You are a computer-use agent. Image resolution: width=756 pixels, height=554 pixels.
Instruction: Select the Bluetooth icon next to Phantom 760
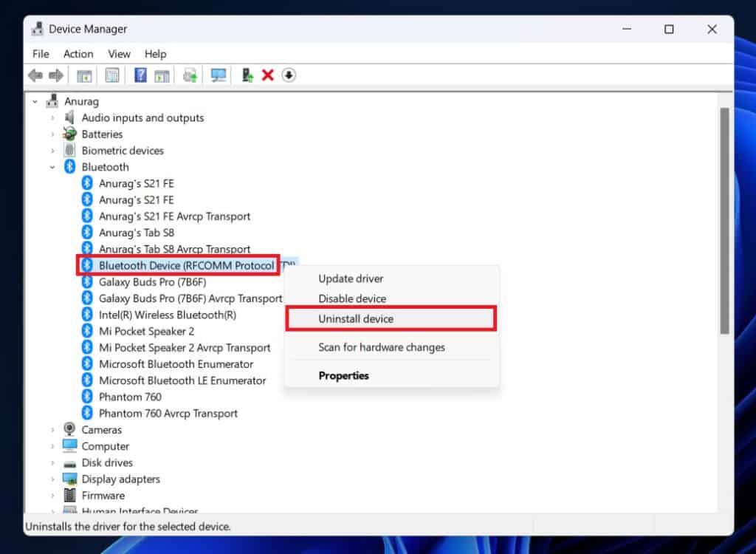pyautogui.click(x=89, y=397)
